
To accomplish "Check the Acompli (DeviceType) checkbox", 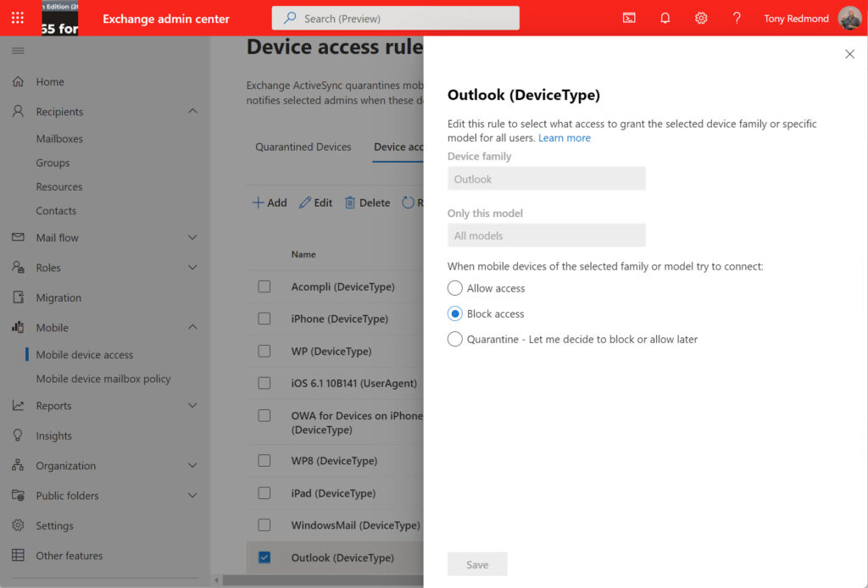I will click(x=264, y=286).
